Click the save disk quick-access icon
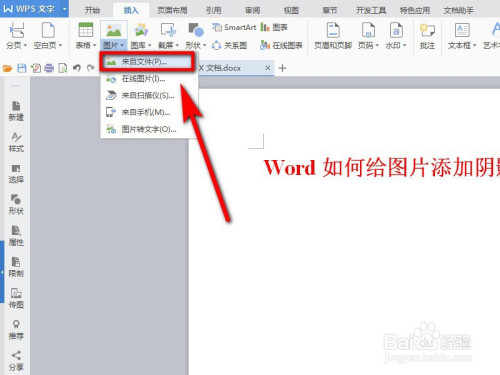The height and width of the screenshot is (375, 500). 22,69
